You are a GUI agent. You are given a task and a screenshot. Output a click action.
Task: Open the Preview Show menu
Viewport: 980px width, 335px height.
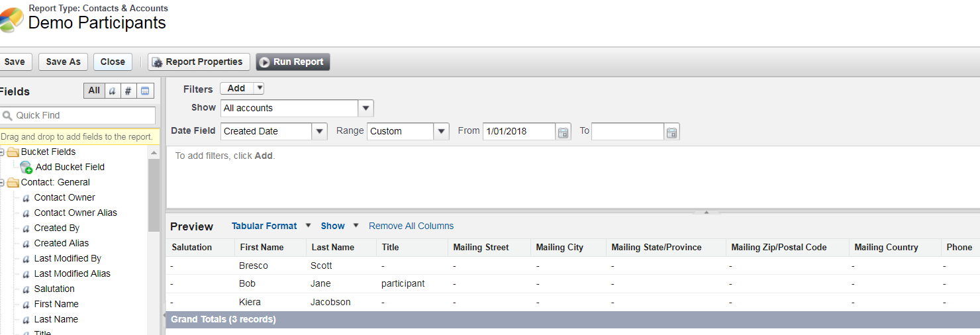[x=339, y=226]
